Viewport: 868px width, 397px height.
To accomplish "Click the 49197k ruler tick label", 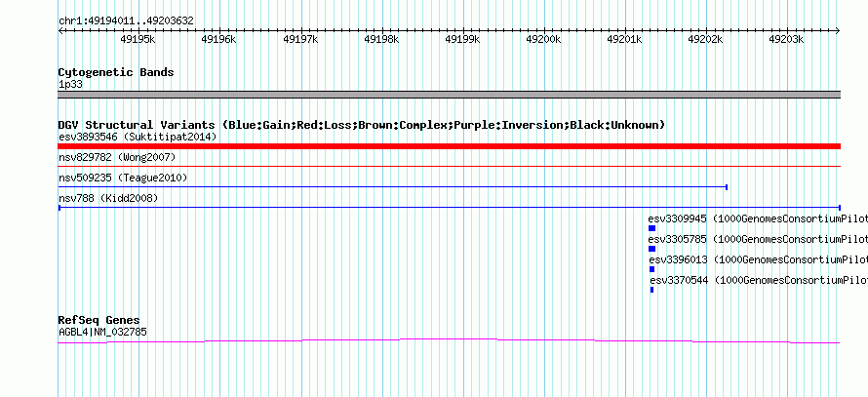I will pyautogui.click(x=300, y=39).
